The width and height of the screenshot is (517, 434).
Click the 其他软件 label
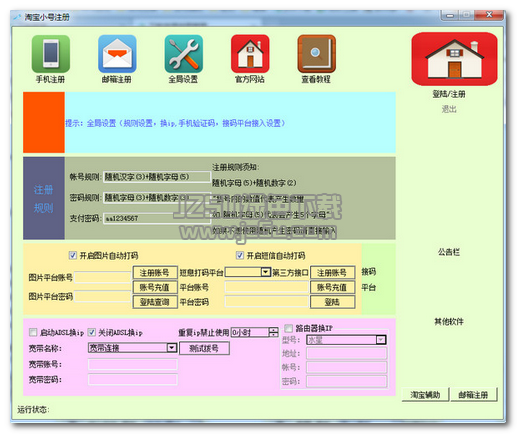449,321
